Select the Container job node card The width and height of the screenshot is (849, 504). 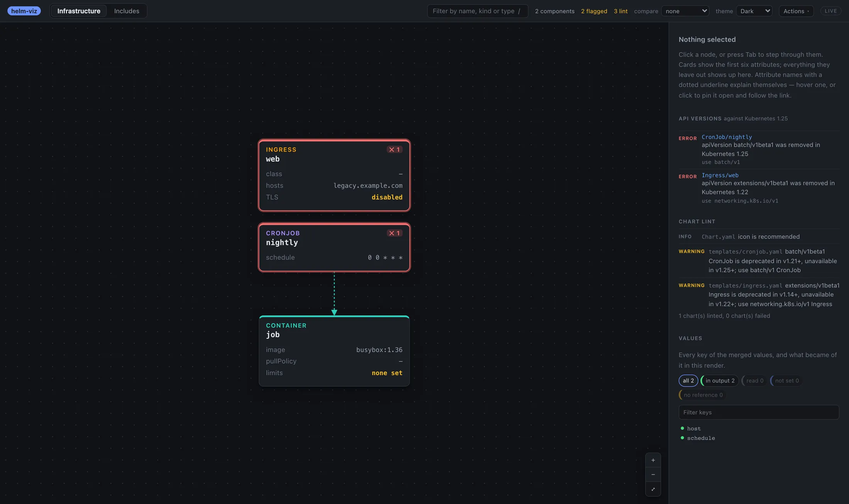pos(334,351)
